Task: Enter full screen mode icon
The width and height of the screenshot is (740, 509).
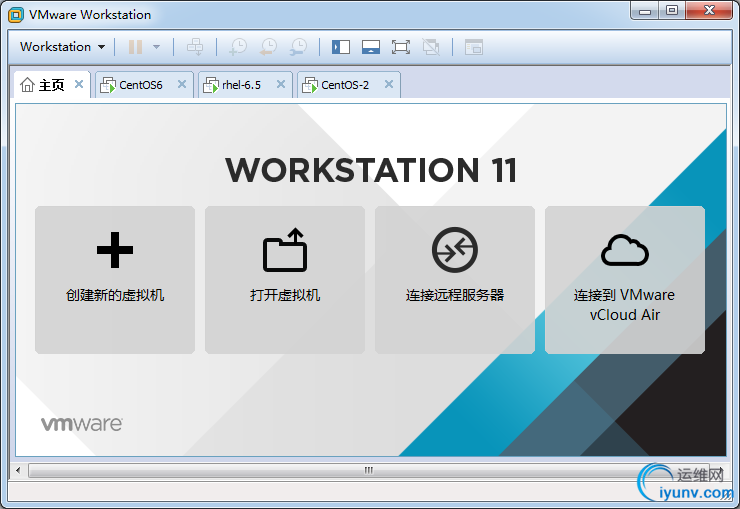Action: click(x=401, y=47)
